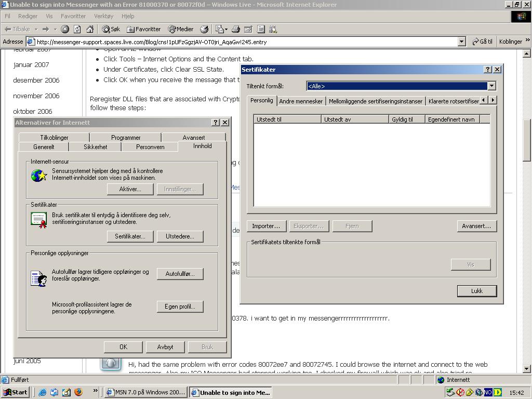Open Tiltenkt formål dropdown
This screenshot has height=399, width=532.
click(x=491, y=86)
